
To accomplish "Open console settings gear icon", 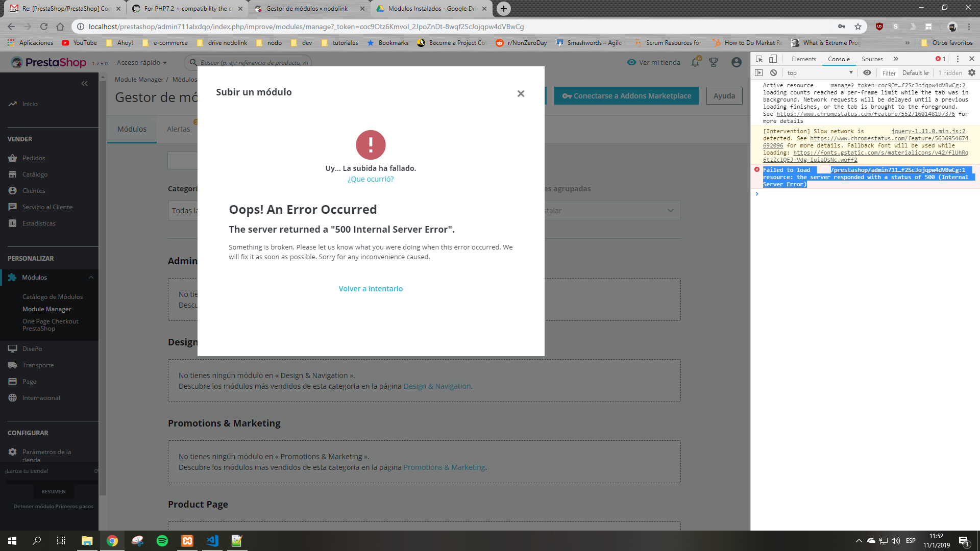I will (972, 73).
